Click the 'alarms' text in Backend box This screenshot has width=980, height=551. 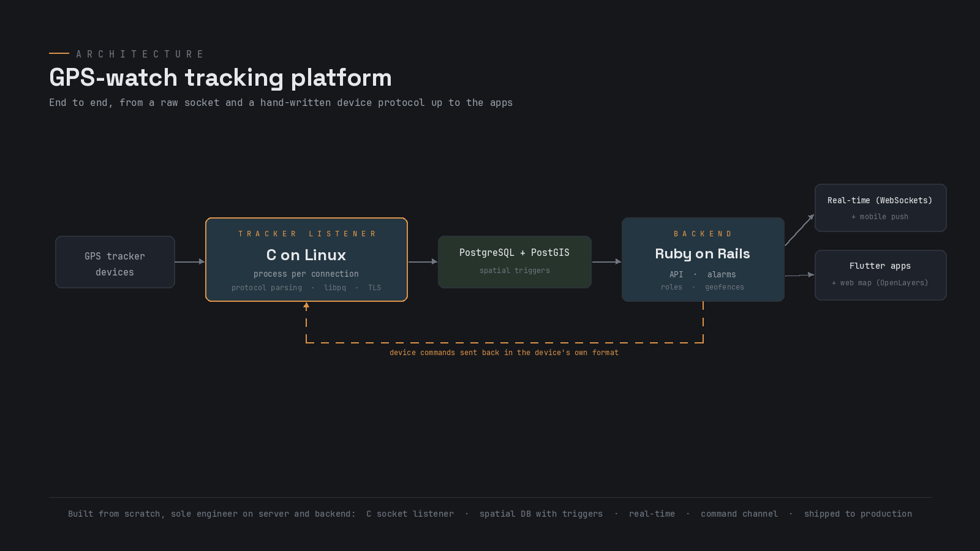click(x=722, y=274)
